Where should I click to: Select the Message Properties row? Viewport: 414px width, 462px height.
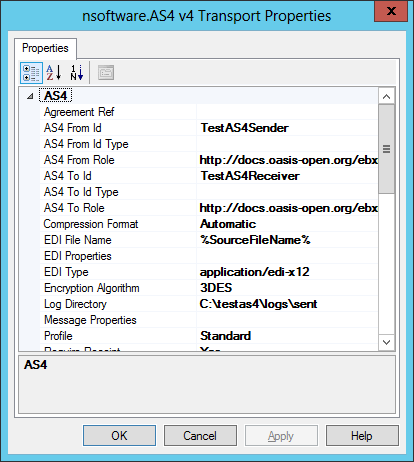(208, 320)
